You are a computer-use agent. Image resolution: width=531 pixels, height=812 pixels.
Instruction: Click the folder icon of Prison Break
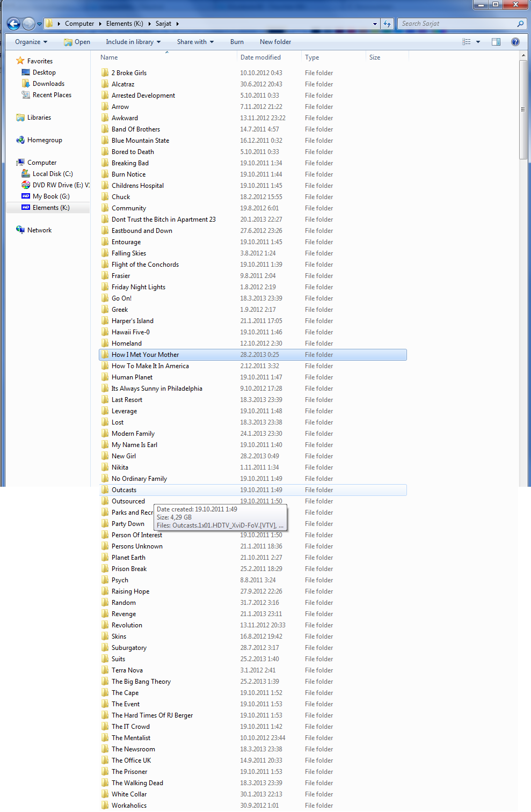105,568
